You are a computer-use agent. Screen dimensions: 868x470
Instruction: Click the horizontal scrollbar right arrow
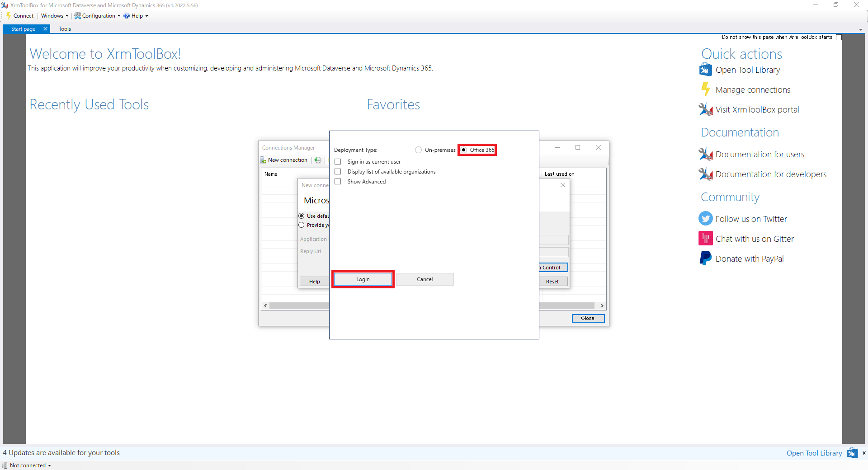(x=602, y=306)
